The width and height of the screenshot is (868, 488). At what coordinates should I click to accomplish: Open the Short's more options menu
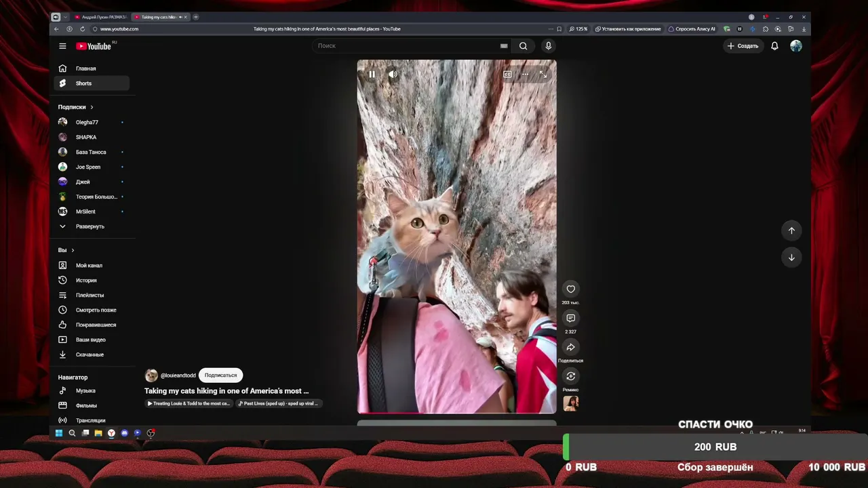coord(525,75)
